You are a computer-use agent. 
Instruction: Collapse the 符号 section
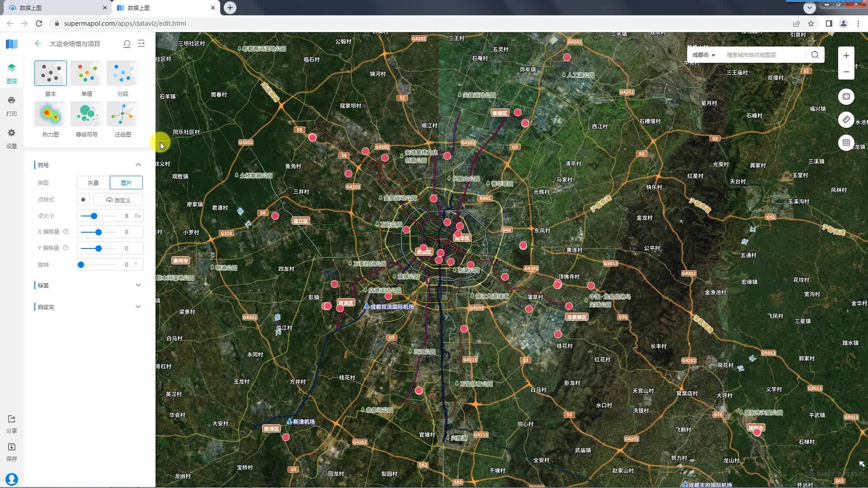(138, 165)
